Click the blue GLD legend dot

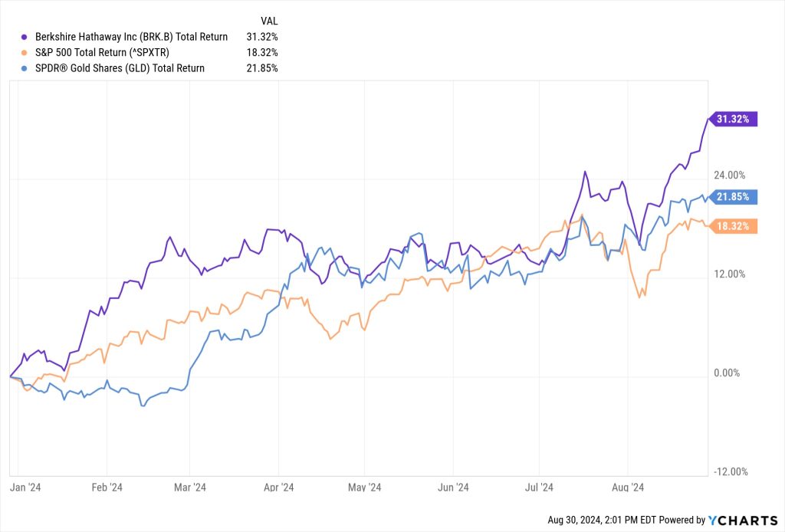[25, 68]
